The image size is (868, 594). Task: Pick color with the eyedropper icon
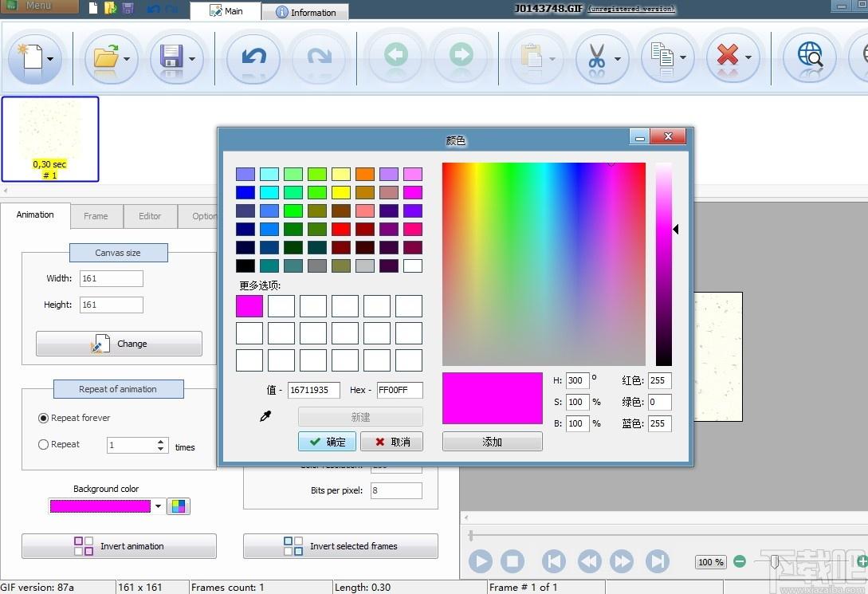click(265, 416)
